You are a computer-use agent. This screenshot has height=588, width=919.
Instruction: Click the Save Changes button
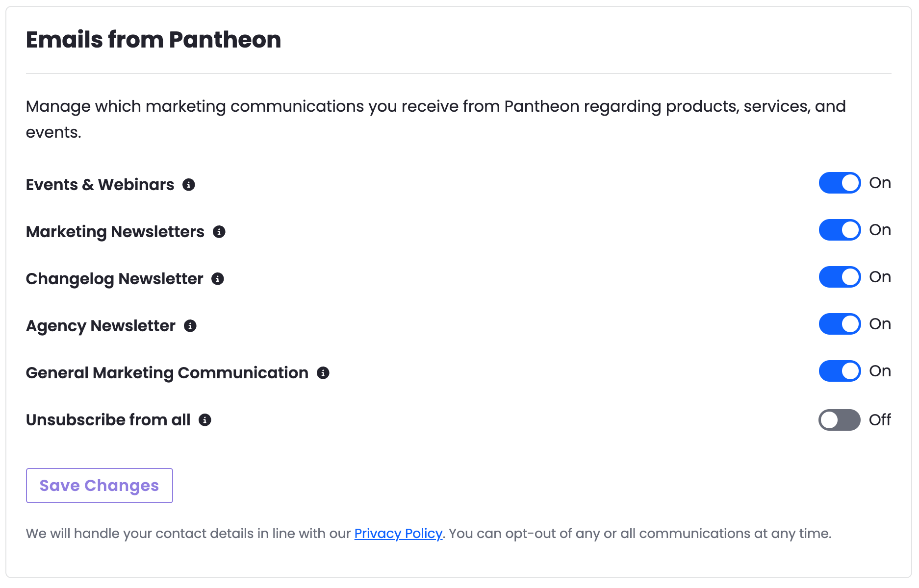[x=100, y=486]
